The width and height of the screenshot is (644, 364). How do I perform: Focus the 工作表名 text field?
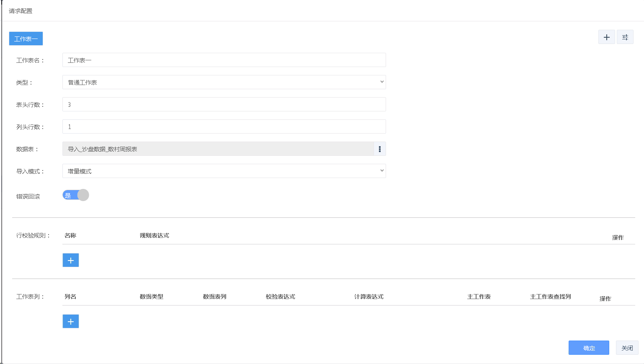224,60
